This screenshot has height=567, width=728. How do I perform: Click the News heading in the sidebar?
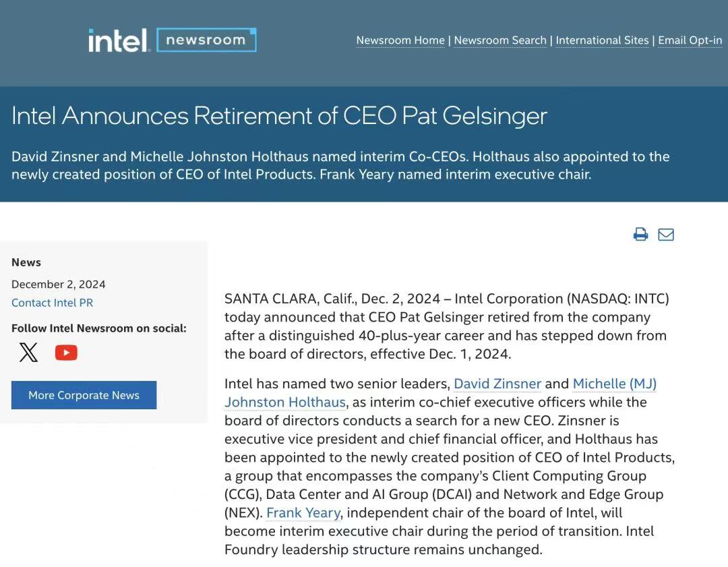pyautogui.click(x=26, y=262)
